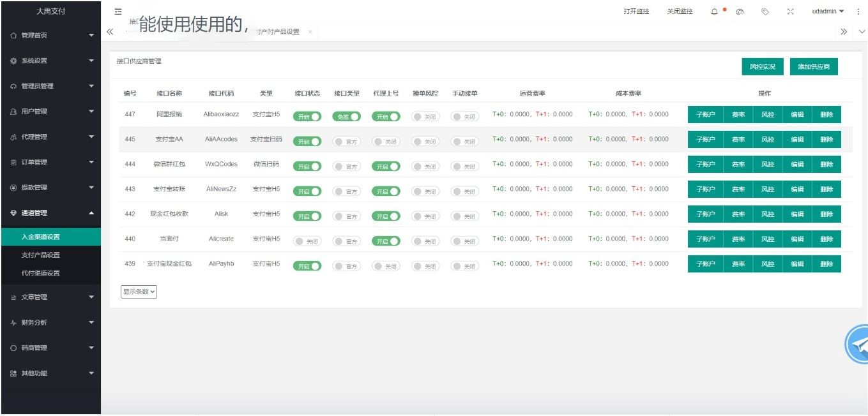This screenshot has width=868, height=416.
Task: Enable the 代理上号 toggle for 当面付
Action: point(386,241)
